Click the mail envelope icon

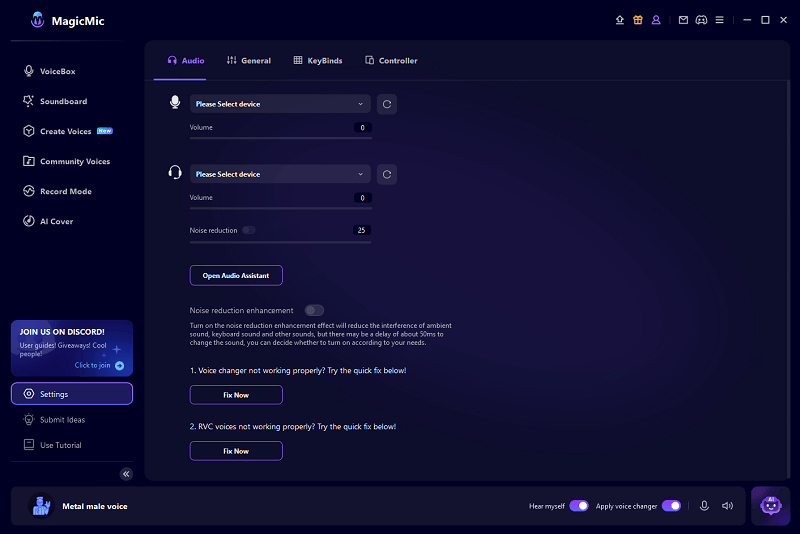(683, 19)
